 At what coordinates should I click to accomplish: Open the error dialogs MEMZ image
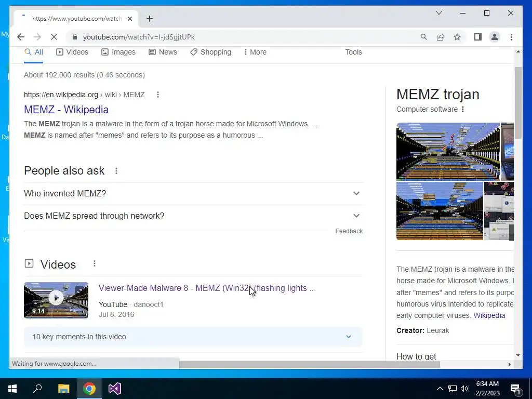[499, 211]
